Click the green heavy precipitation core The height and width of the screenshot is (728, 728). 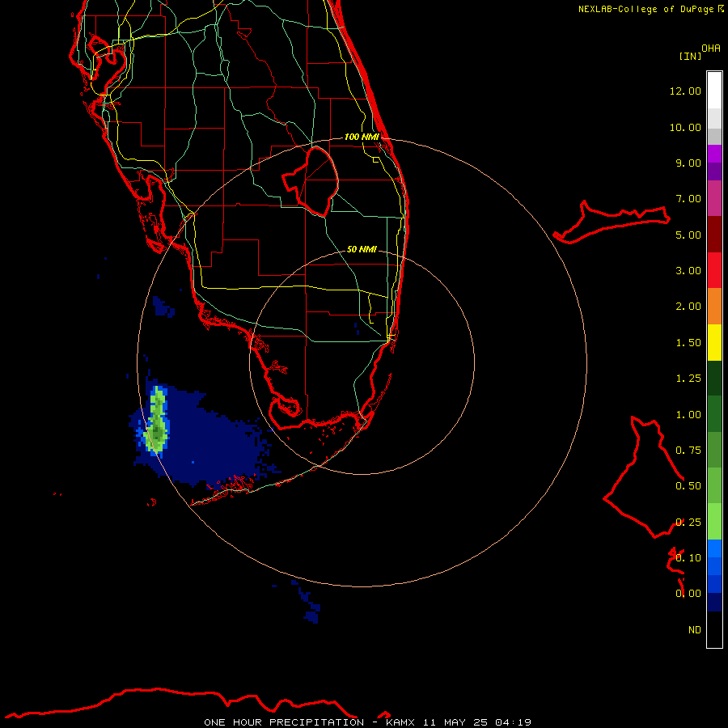click(x=158, y=419)
